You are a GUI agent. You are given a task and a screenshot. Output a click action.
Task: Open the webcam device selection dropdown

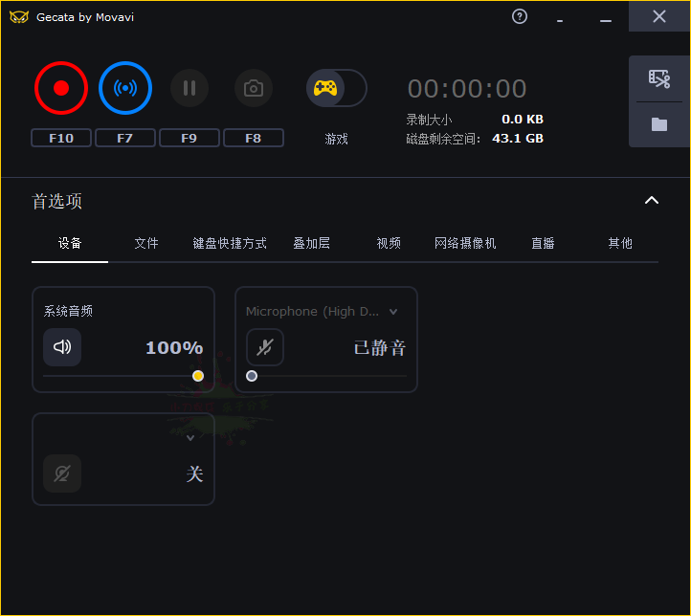pyautogui.click(x=190, y=438)
